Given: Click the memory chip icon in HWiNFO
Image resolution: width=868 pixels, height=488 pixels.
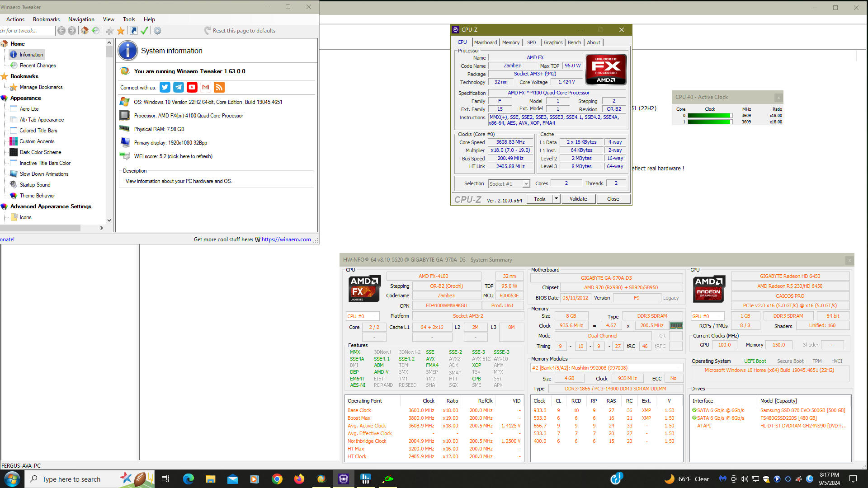Looking at the screenshot, I should (676, 325).
